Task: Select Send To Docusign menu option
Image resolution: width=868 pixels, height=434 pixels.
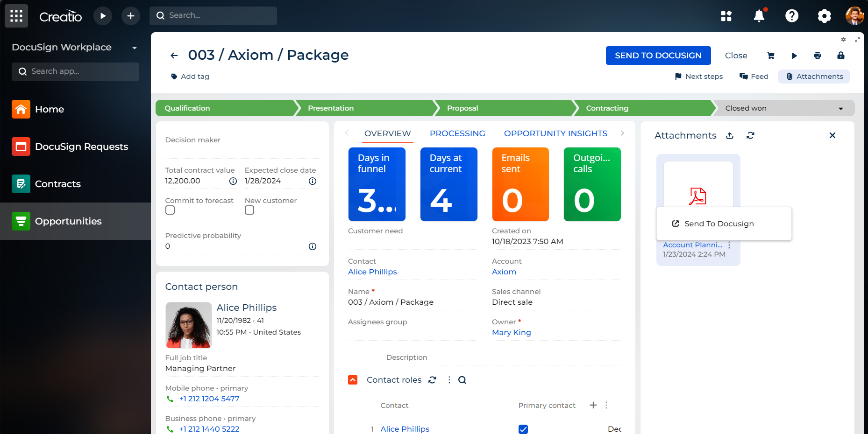Action: coord(719,224)
